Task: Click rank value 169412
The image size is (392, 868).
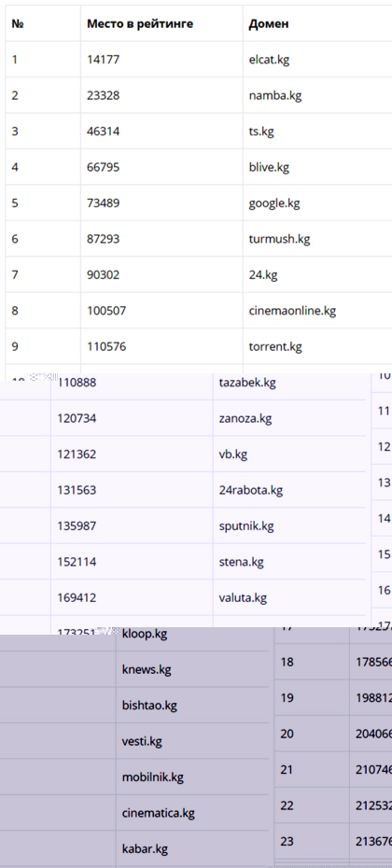Action: (x=77, y=597)
